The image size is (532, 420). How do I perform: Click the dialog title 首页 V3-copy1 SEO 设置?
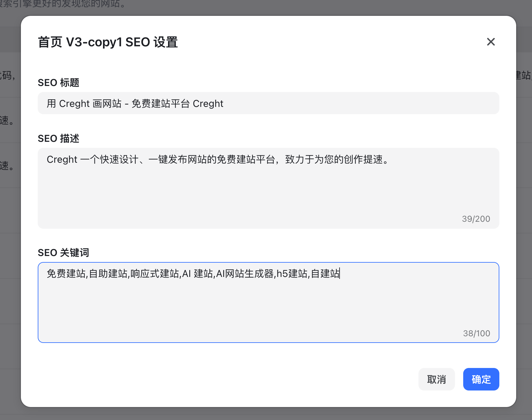point(108,42)
